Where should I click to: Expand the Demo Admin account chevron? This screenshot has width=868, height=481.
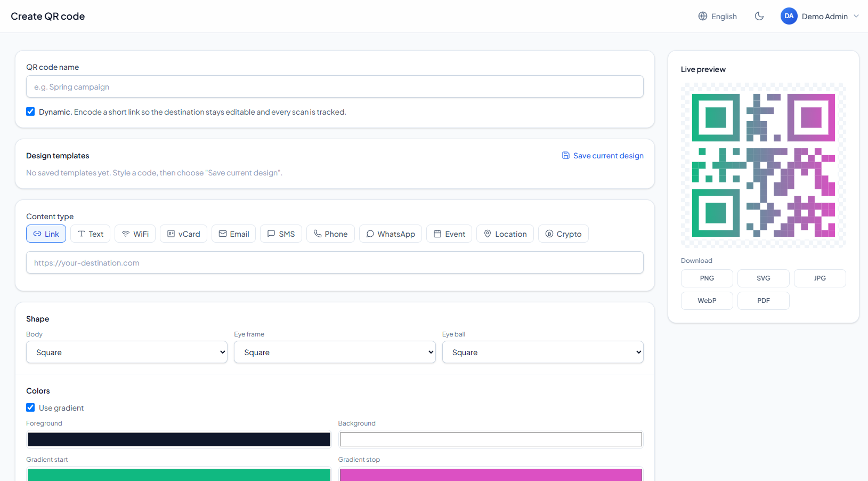click(856, 17)
